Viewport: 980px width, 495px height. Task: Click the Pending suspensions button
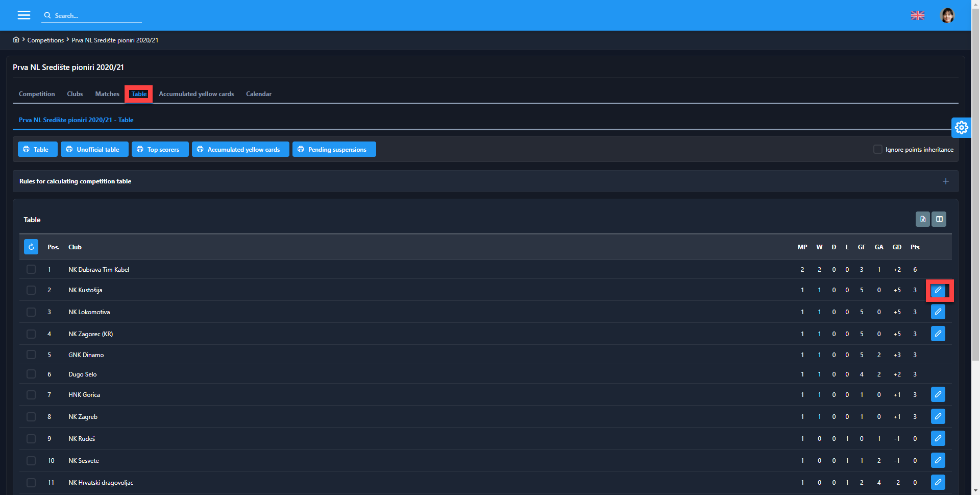[x=334, y=149]
